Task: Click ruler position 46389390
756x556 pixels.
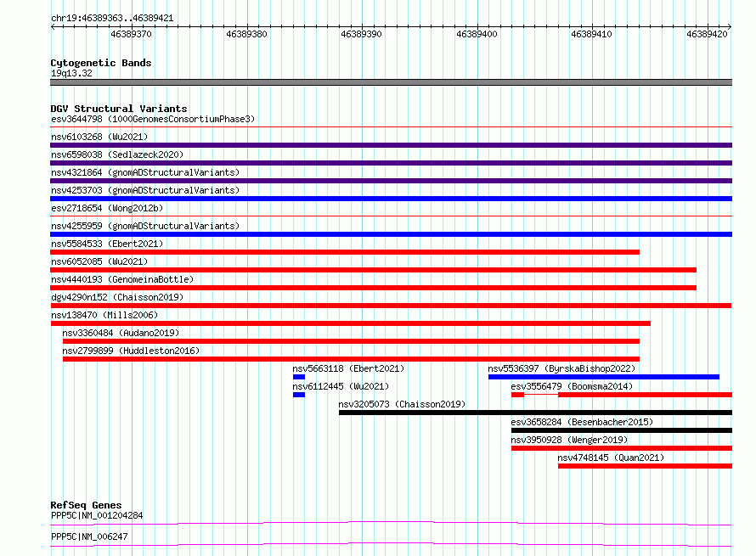Action: [361, 34]
